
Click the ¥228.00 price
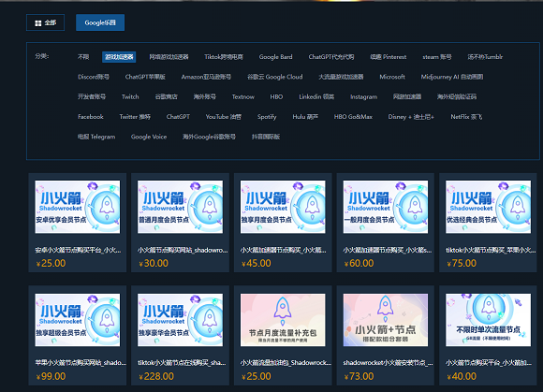(x=156, y=376)
